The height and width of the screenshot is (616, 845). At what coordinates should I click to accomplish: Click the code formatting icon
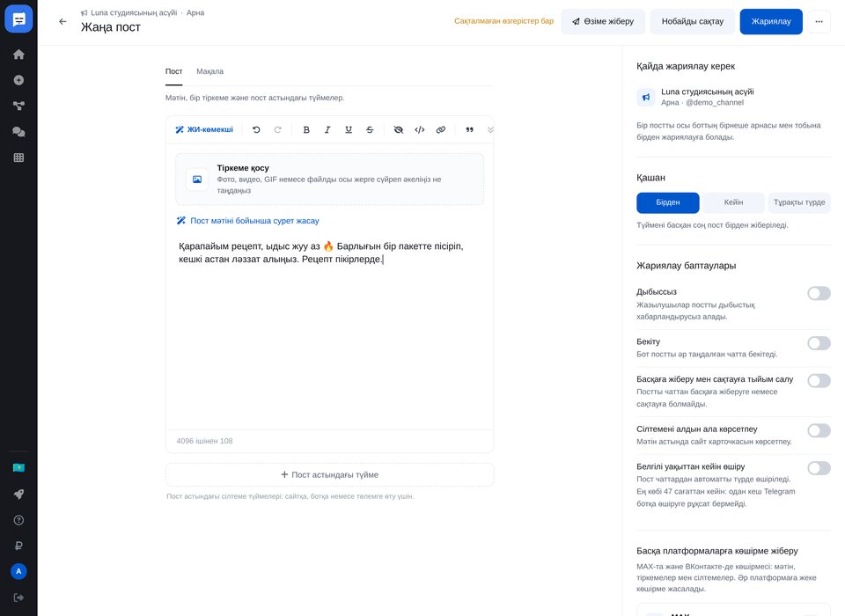[x=419, y=130]
